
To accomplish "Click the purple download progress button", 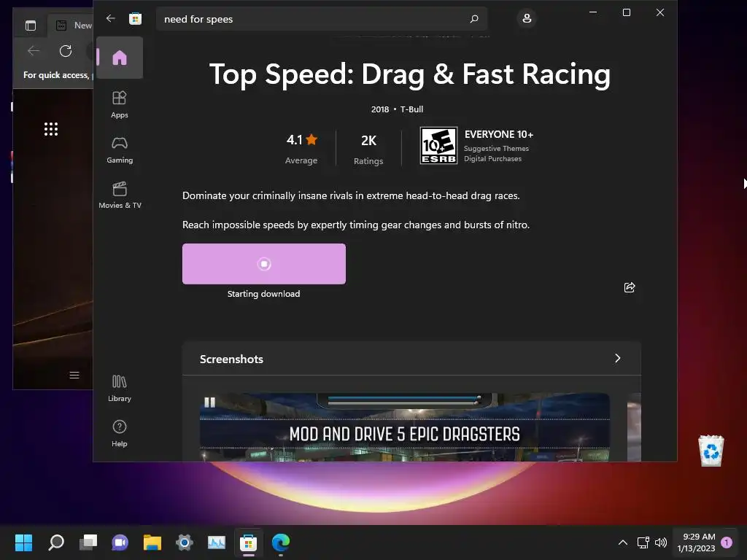I will click(264, 264).
